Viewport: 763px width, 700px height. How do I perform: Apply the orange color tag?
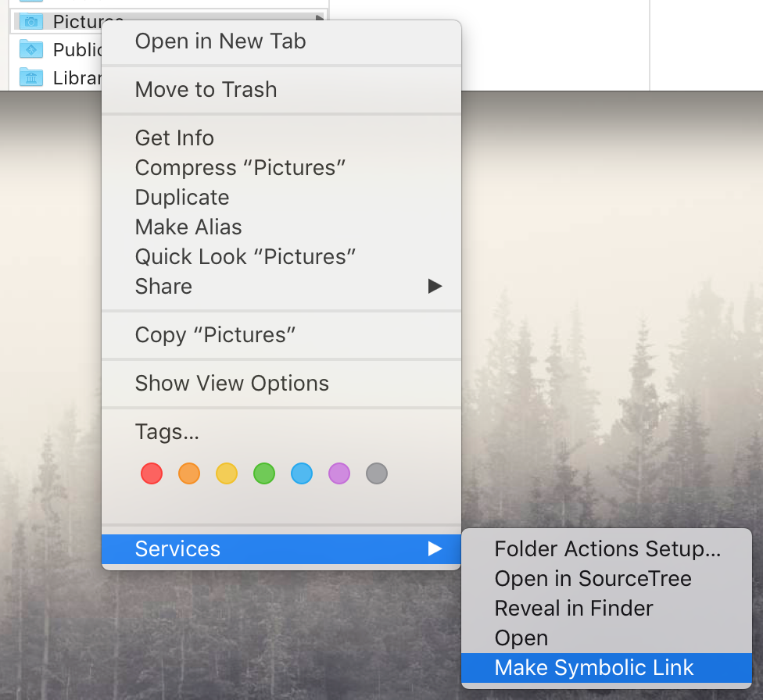189,473
